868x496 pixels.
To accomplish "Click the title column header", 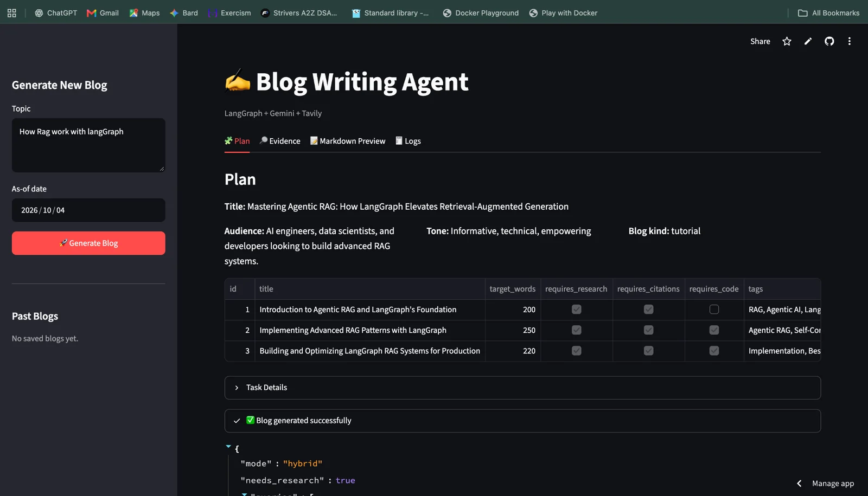I will click(x=370, y=289).
